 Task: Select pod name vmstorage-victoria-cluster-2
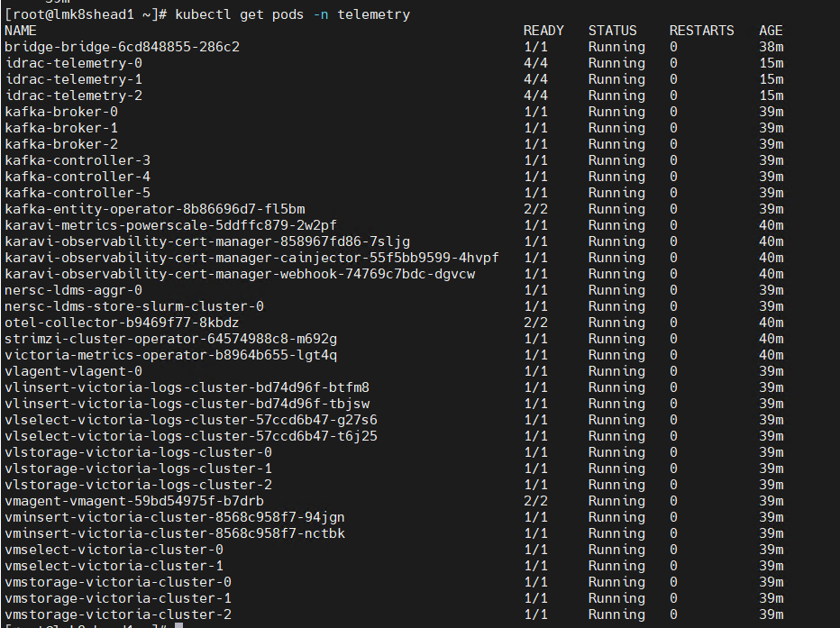[118, 614]
